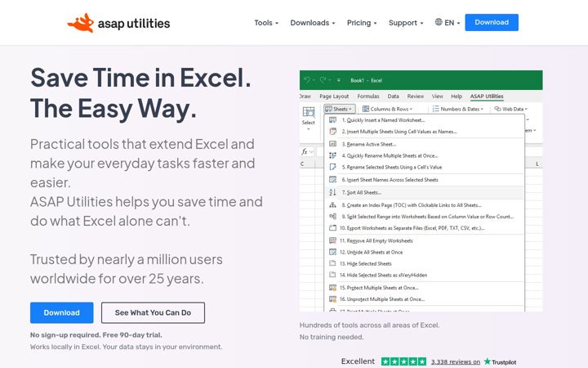Click icon beside Rename Selected Sheets Using a Cell's Value

pyautogui.click(x=332, y=167)
